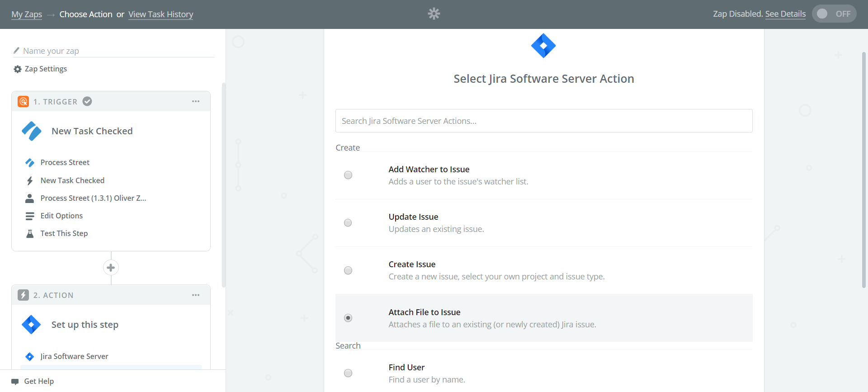Click 'Adds a user to the issue's watcher list.'

tap(458, 181)
